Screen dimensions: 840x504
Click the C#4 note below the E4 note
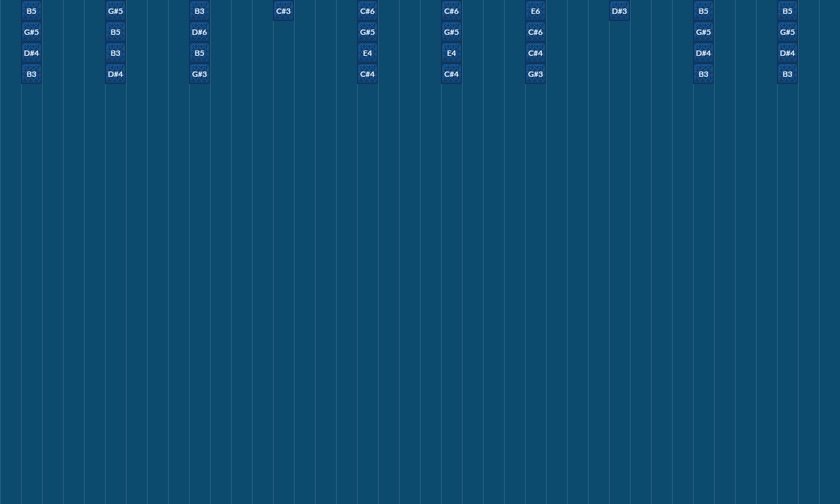coord(367,73)
